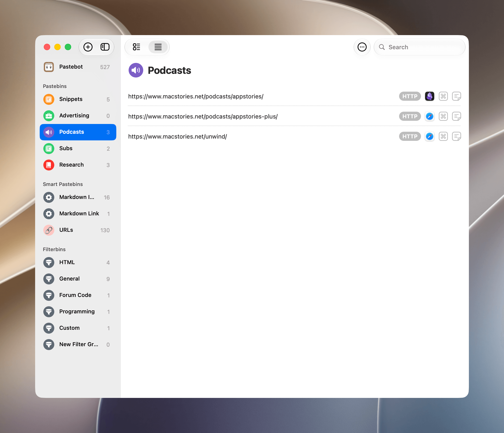The height and width of the screenshot is (433, 504).
Task: Click the Podcasts speaker icon in sidebar
Action: pos(49,132)
